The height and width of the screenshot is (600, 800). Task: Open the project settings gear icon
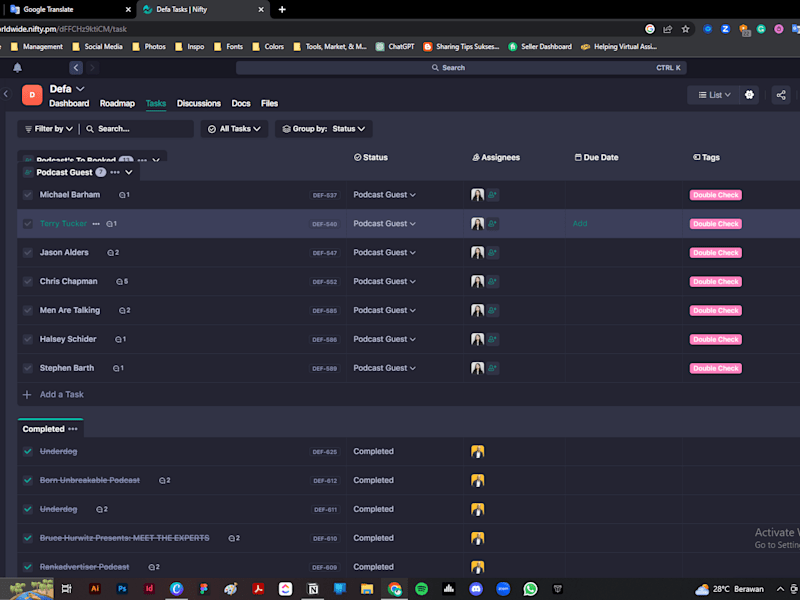tap(749, 95)
